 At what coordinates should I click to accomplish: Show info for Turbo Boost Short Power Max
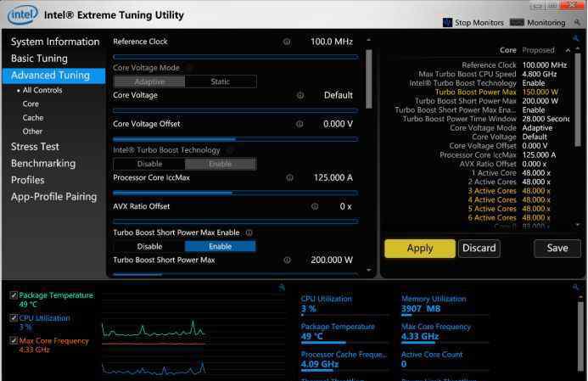click(287, 260)
